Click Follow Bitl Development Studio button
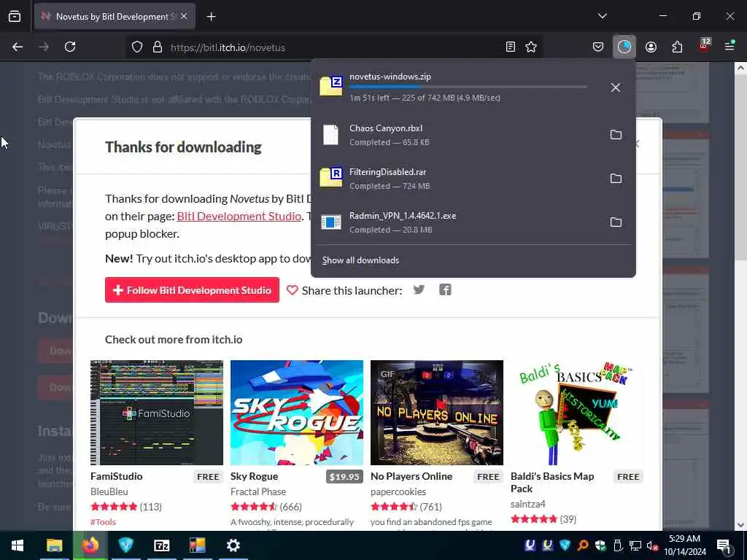This screenshot has width=747, height=560. 192,290
